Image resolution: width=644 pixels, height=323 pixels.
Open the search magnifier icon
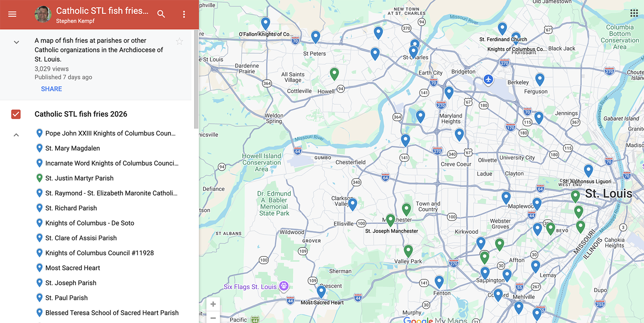[161, 14]
